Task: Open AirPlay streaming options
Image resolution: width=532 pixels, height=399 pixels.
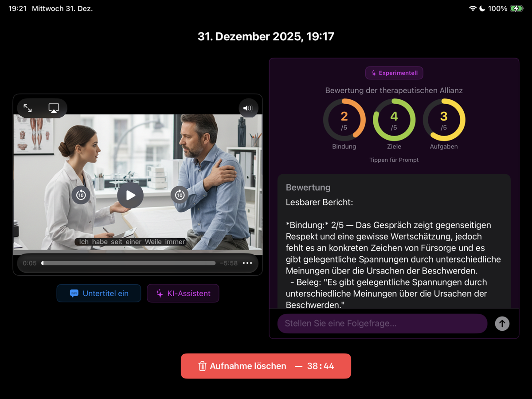Action: click(x=54, y=108)
